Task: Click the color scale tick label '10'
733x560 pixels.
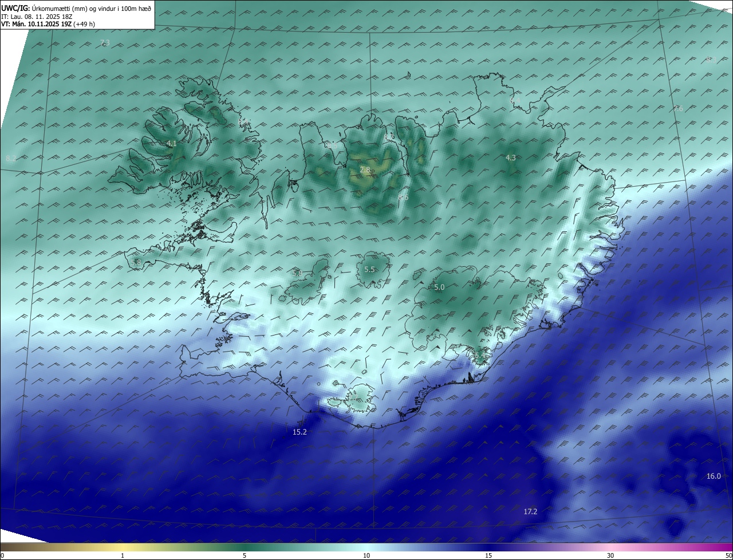Action: tap(366, 555)
